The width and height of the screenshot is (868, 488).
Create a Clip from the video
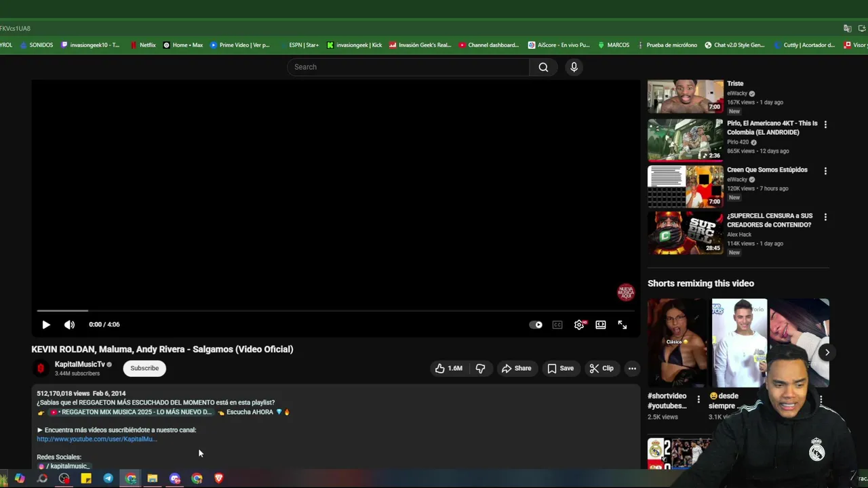click(601, 368)
